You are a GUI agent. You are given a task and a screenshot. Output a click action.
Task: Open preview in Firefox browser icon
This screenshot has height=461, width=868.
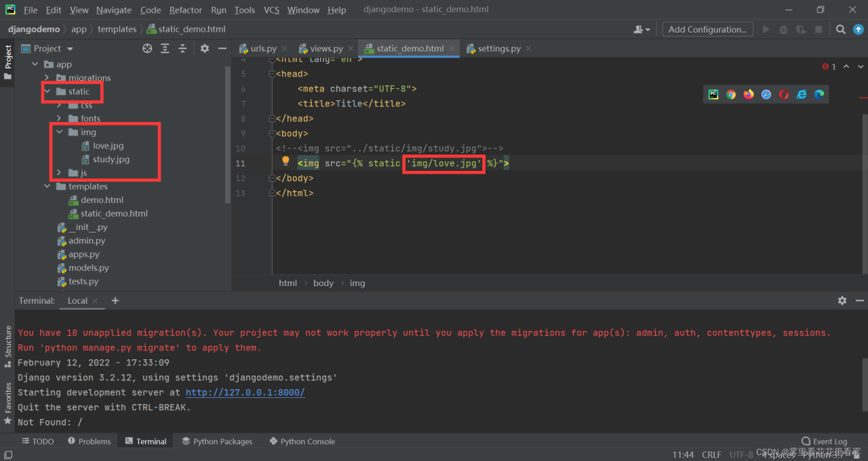coord(749,95)
